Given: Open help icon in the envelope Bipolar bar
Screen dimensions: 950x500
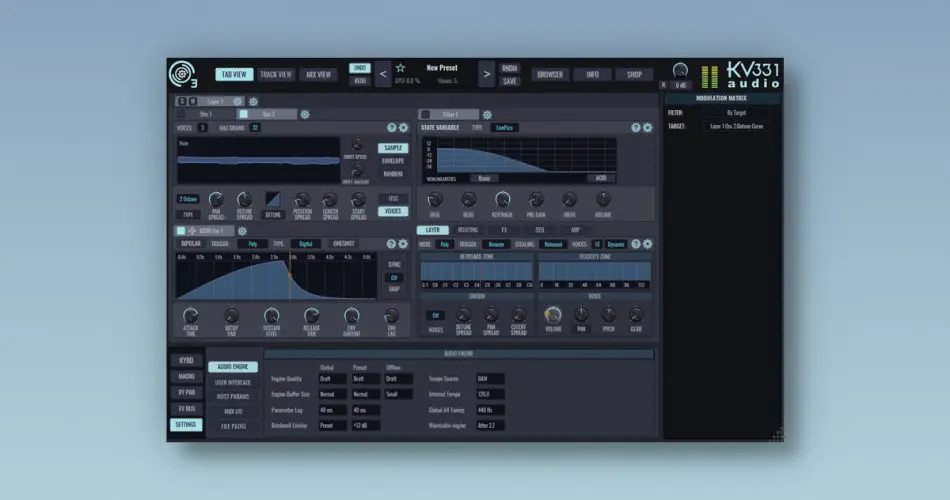Looking at the screenshot, I should [391, 244].
